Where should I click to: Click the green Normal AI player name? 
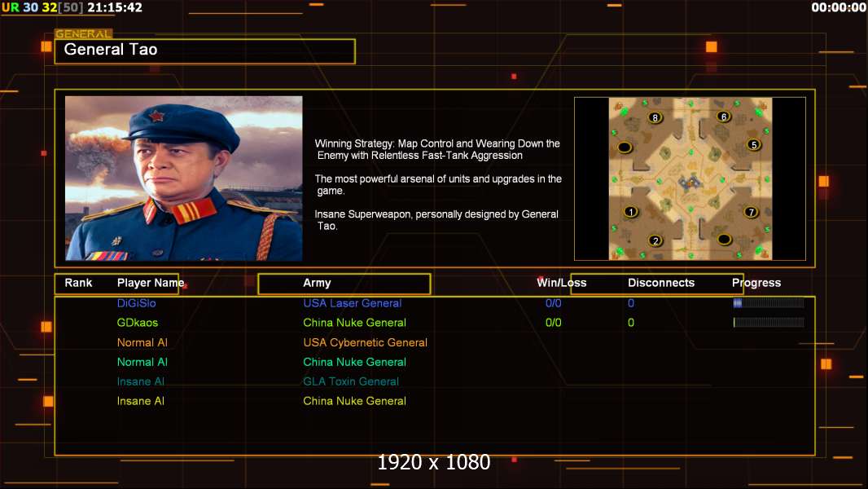(142, 362)
